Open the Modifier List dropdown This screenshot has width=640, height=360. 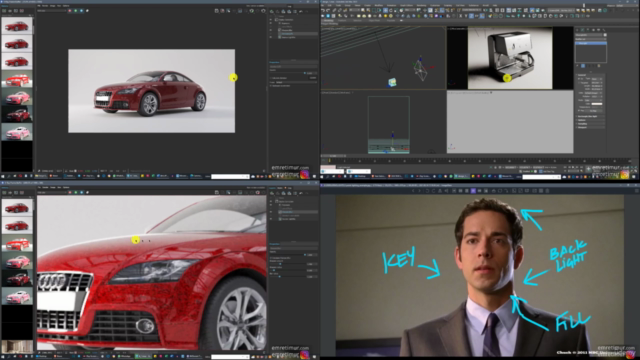coord(591,39)
